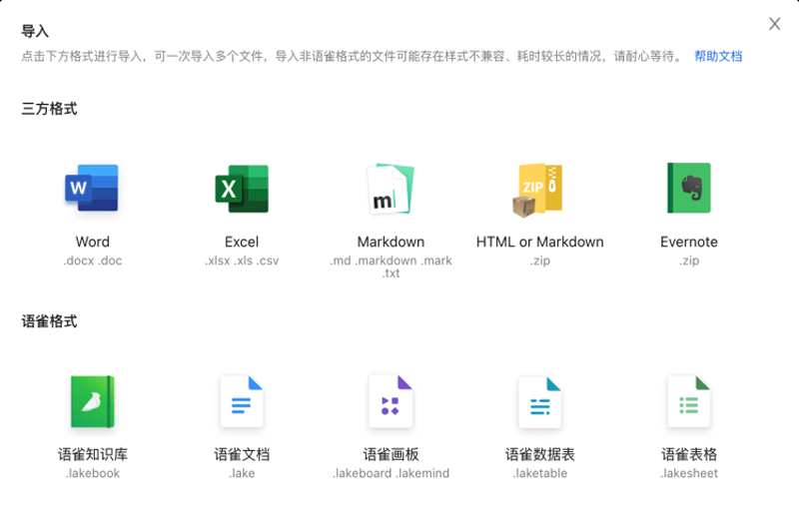The height and width of the screenshot is (532, 799).
Task: Click the ".xlsx .xls .csv" extension text
Action: tap(242, 261)
